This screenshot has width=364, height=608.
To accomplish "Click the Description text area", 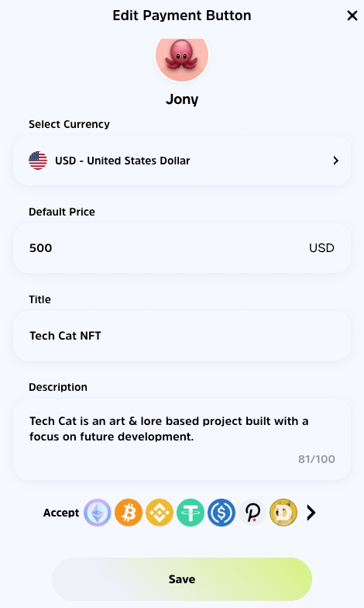I will 182,439.
